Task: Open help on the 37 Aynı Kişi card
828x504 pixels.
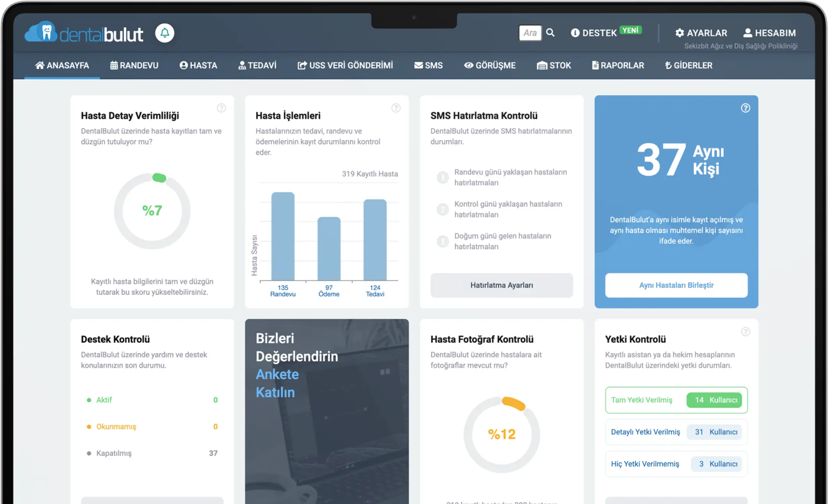Action: (x=746, y=108)
